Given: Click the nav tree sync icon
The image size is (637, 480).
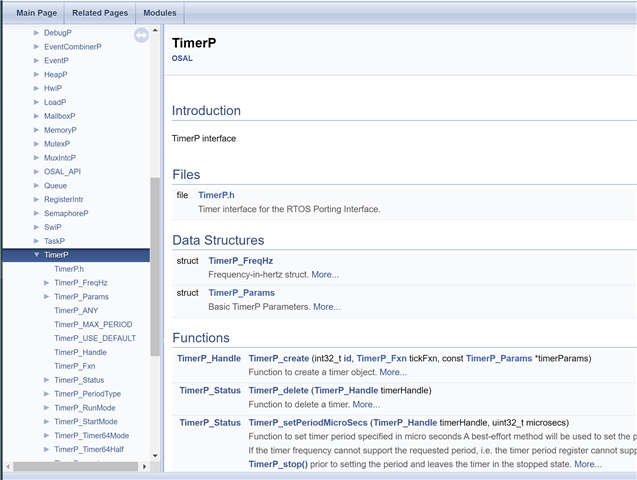Looking at the screenshot, I should pyautogui.click(x=141, y=35).
